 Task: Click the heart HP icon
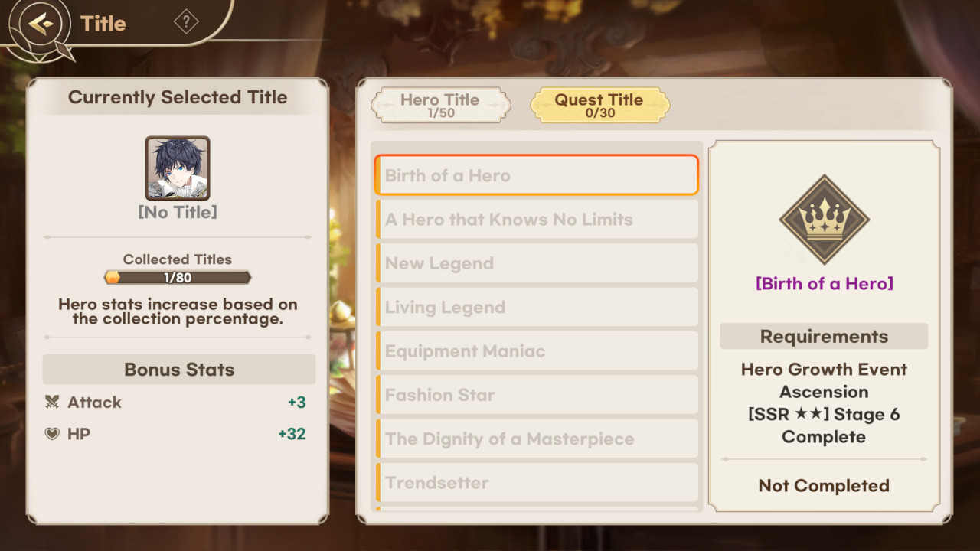point(52,434)
